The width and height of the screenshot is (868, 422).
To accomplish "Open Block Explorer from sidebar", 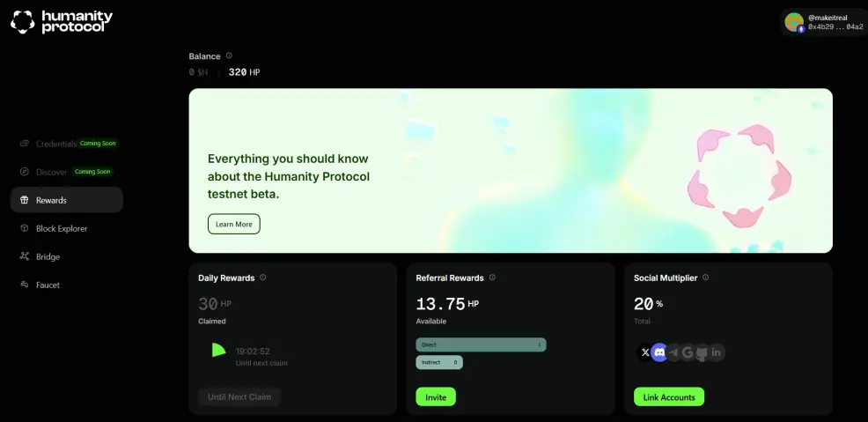I will [x=67, y=228].
